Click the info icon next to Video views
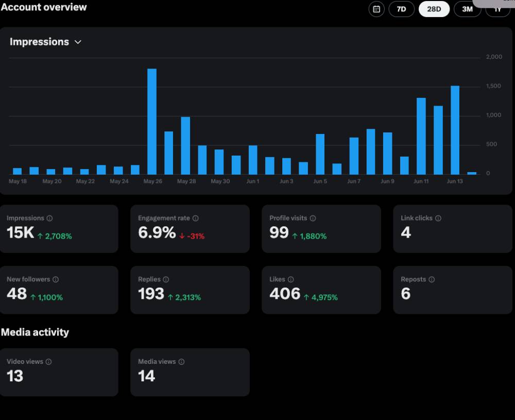This screenshot has width=515, height=420. [48, 361]
